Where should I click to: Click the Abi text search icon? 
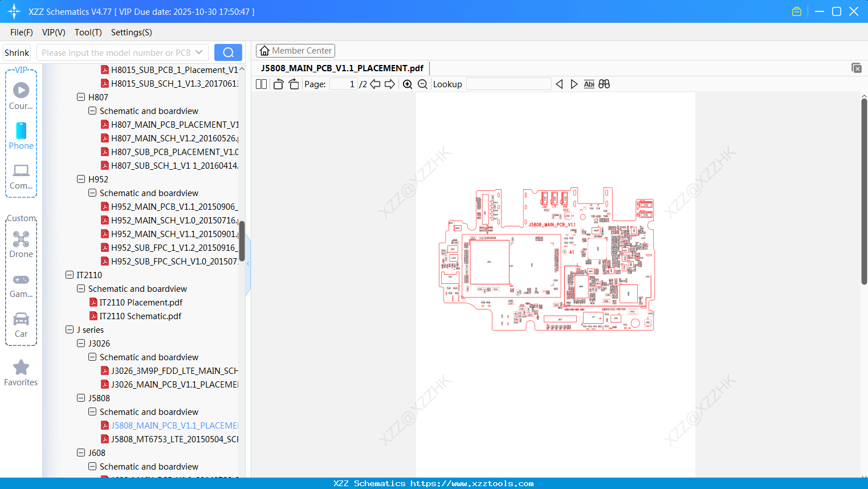[x=589, y=84]
